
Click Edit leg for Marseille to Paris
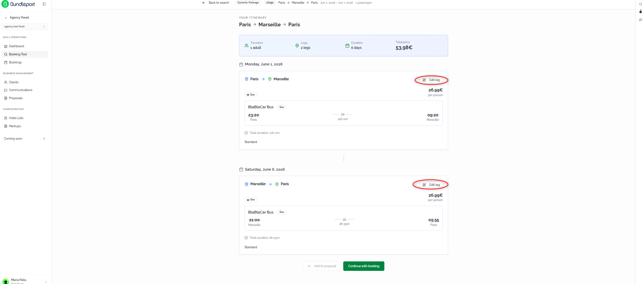tap(431, 185)
